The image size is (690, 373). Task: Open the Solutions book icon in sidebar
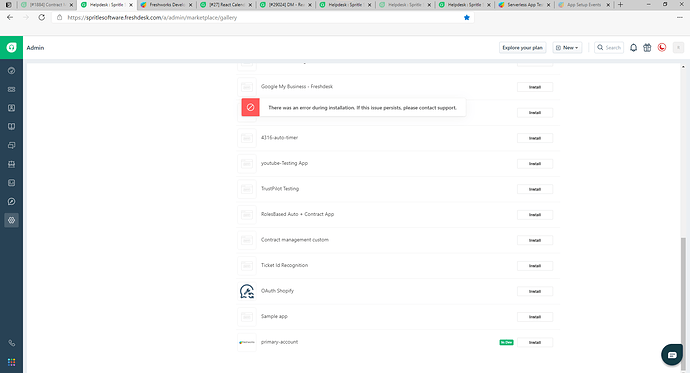(11, 127)
